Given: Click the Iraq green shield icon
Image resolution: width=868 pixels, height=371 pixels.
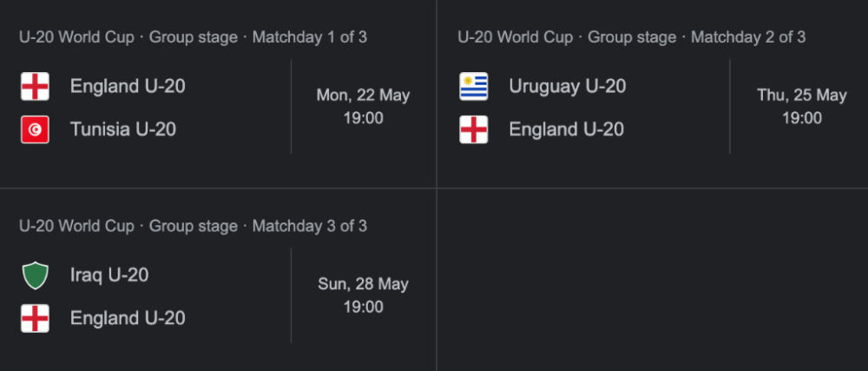Looking at the screenshot, I should 35,275.
